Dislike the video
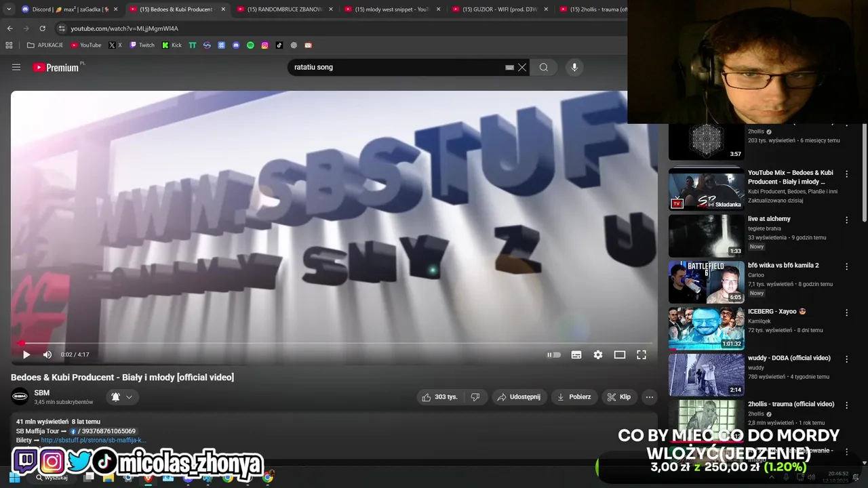Image resolution: width=868 pixels, height=488 pixels. pyautogui.click(x=475, y=397)
